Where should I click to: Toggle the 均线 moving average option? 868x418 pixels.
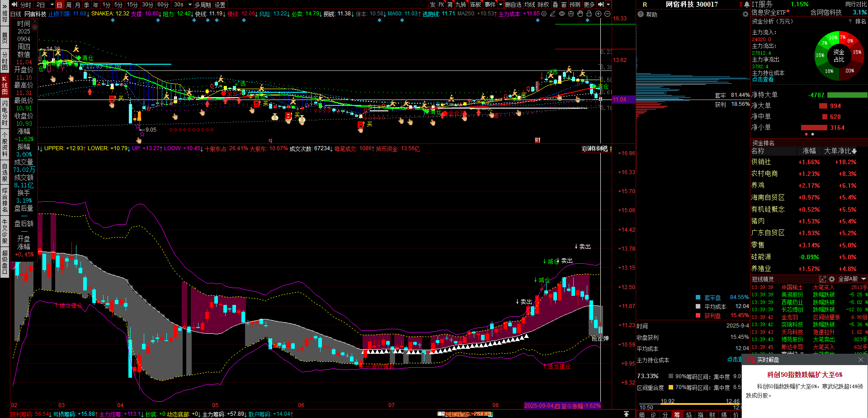[530, 5]
